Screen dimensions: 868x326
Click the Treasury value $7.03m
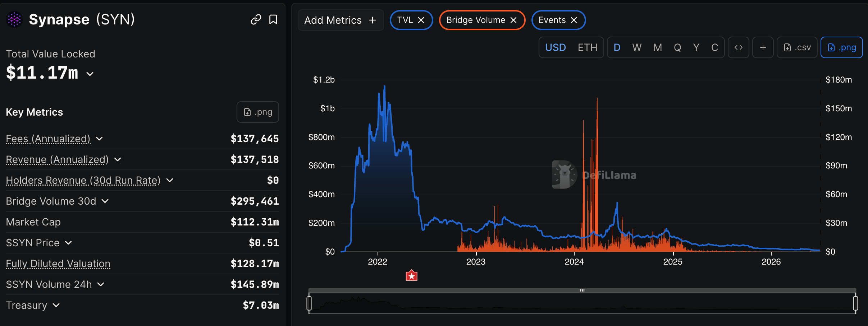pos(261,305)
